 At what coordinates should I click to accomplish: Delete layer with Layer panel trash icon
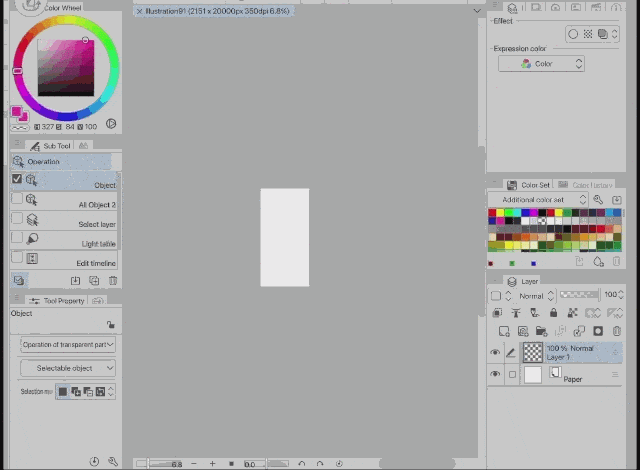(x=617, y=331)
